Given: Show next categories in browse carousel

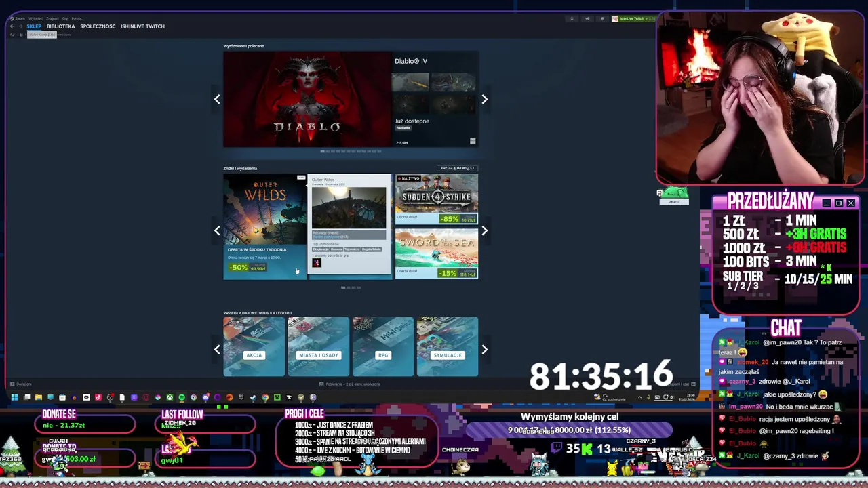Looking at the screenshot, I should tap(484, 349).
